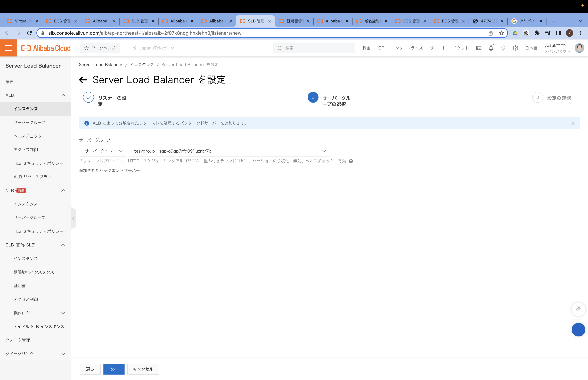Open the hamburger navigation menu
This screenshot has height=380, width=588.
tap(8, 48)
